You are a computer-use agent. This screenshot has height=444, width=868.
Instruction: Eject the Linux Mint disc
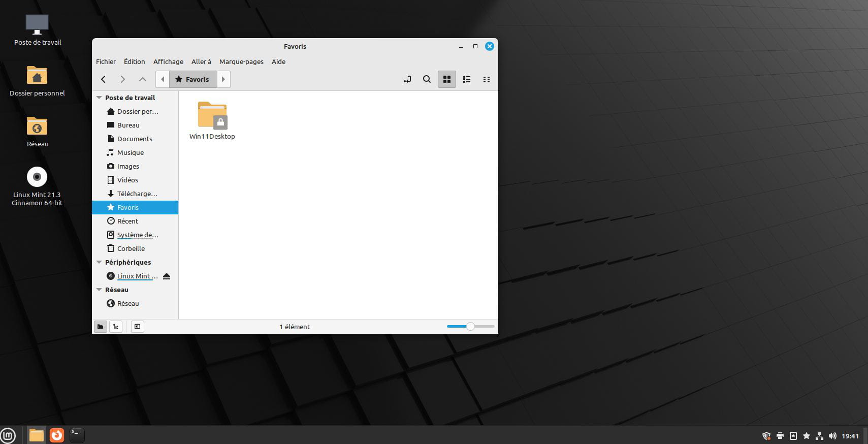click(167, 276)
